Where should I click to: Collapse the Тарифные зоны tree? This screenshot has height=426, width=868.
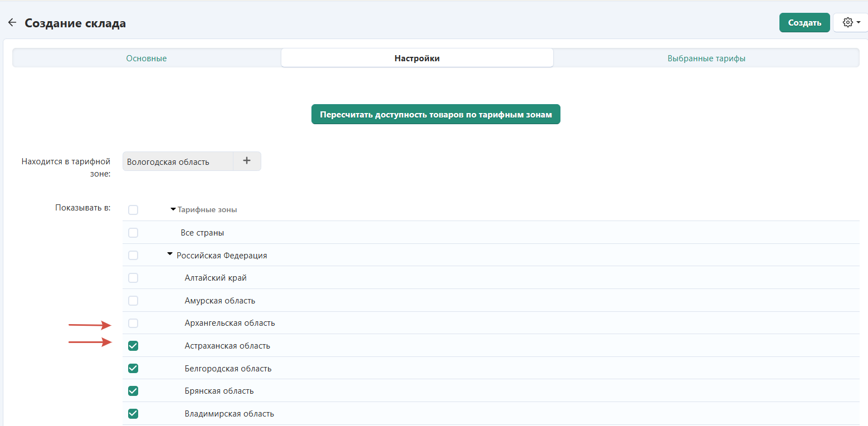click(173, 209)
